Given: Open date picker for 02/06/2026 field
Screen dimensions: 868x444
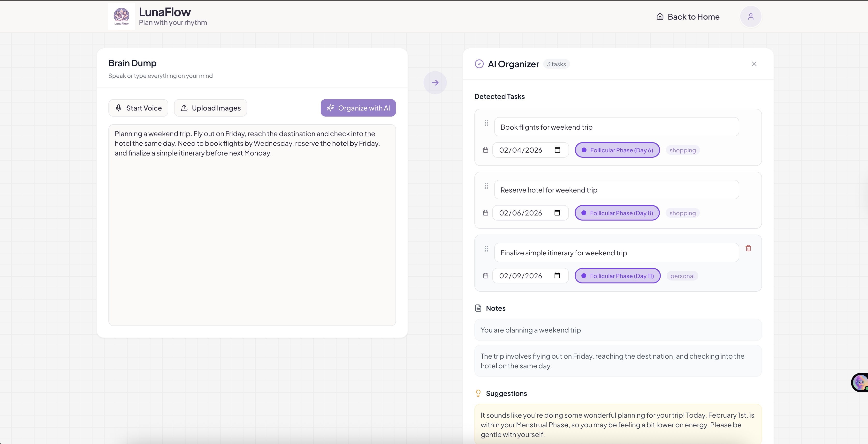Looking at the screenshot, I should 557,213.
